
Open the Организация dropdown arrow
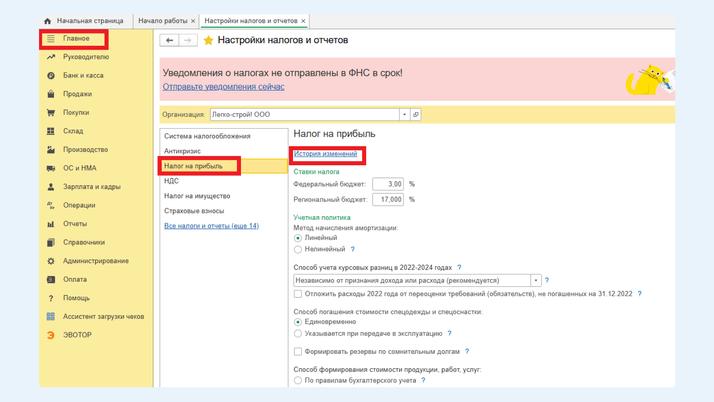[404, 115]
